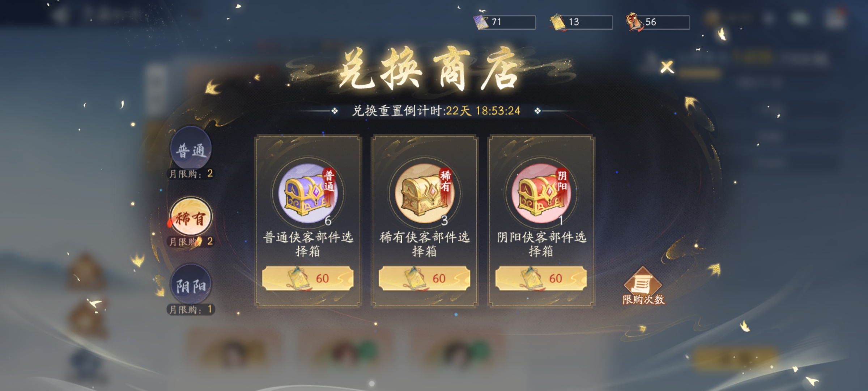This screenshot has height=391, width=868.
Task: Click the 阴阳侠客部件选择箱 item name
Action: [x=541, y=244]
